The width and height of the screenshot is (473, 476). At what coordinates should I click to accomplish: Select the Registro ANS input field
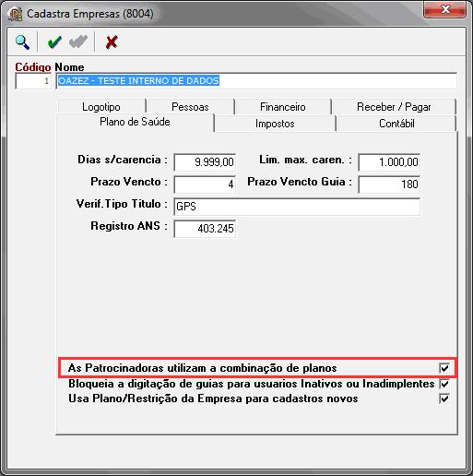pyautogui.click(x=205, y=229)
